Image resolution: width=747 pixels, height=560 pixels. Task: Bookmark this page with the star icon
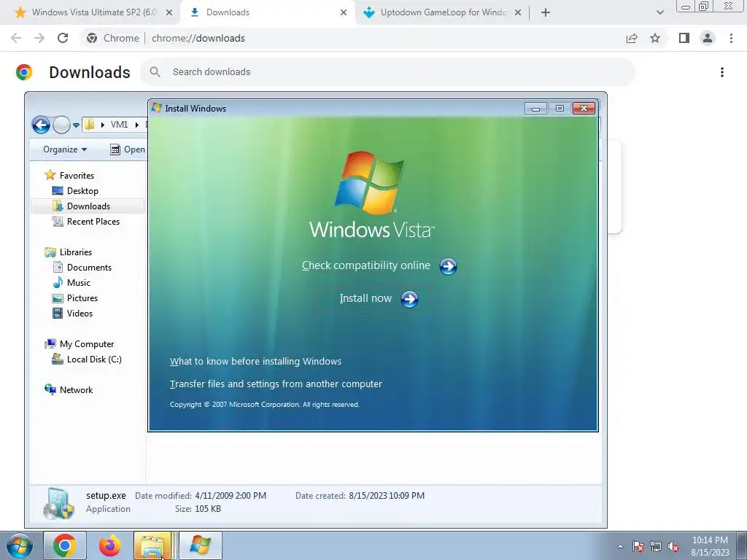(655, 38)
